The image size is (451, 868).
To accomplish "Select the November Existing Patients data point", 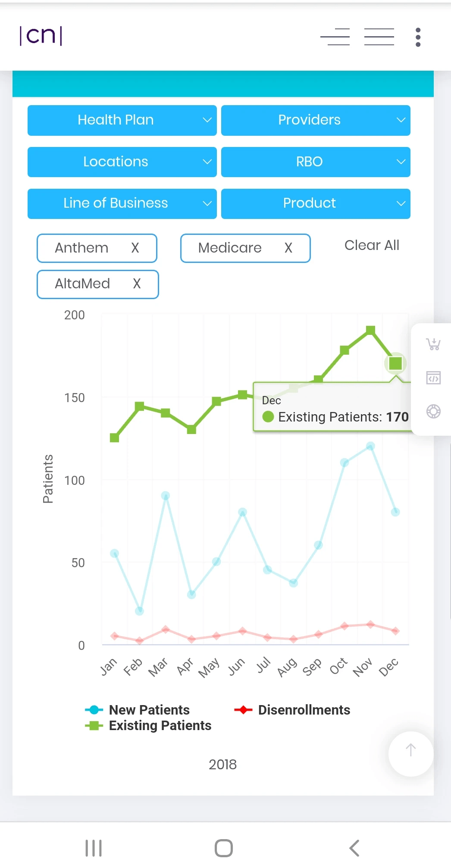I will coord(370,331).
